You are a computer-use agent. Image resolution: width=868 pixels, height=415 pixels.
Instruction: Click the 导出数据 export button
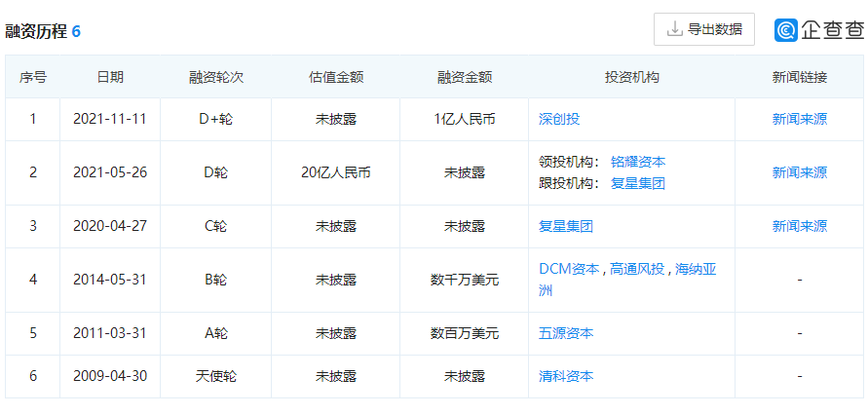point(703,29)
